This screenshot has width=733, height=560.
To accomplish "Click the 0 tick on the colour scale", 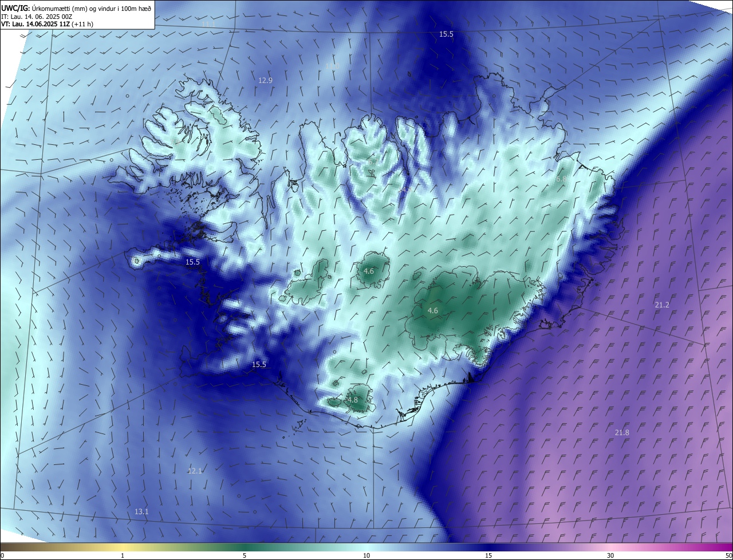I will [x=2, y=555].
